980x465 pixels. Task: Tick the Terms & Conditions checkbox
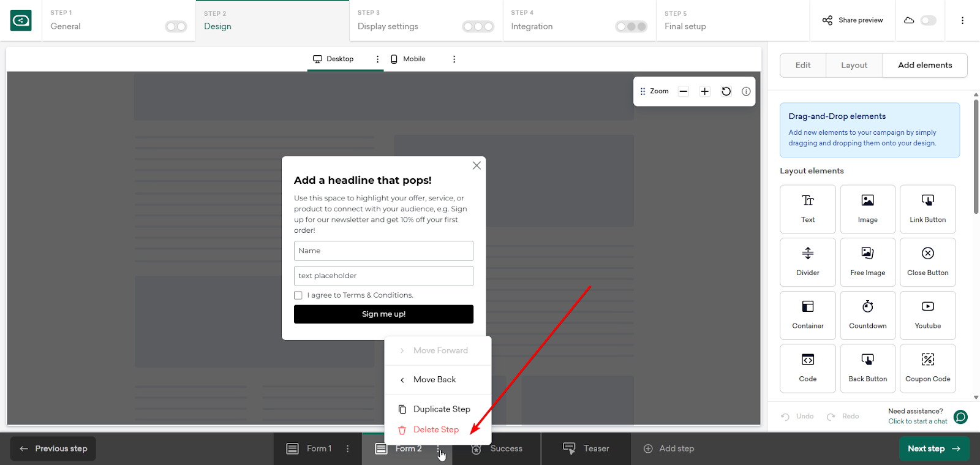[x=298, y=295]
